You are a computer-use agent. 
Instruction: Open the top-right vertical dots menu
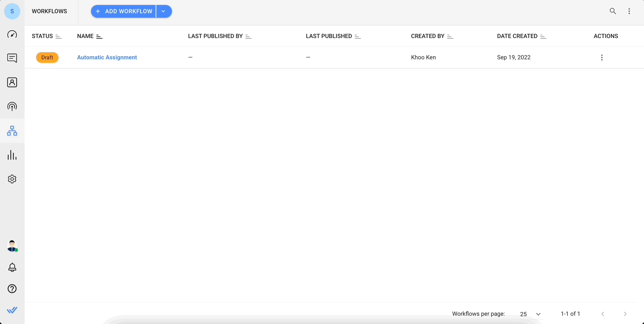629,11
